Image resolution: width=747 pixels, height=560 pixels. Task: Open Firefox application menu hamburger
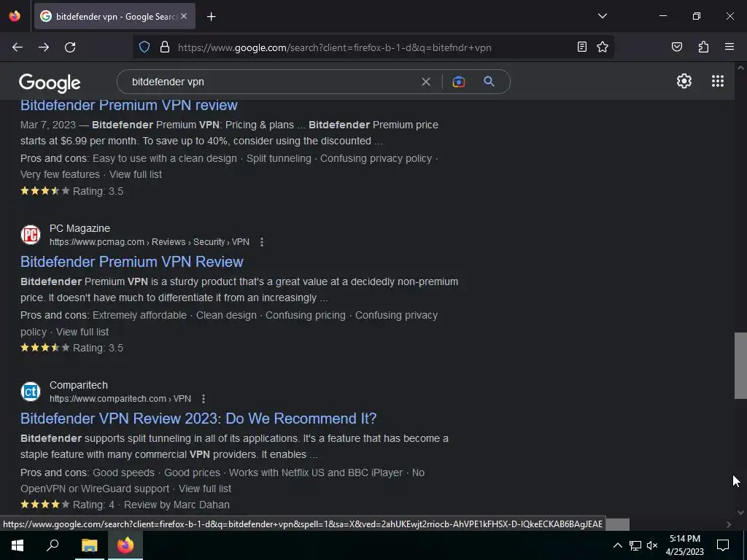[x=729, y=47]
